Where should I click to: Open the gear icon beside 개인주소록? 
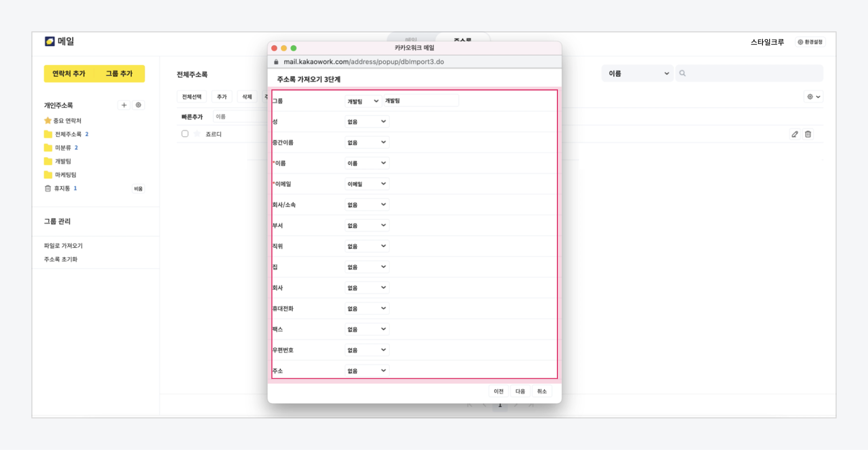point(139,105)
